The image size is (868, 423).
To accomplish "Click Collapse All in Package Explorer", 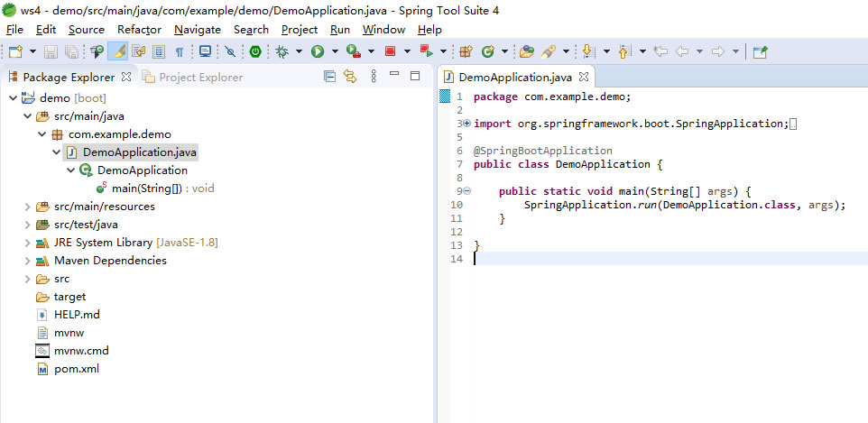I will pos(329,77).
